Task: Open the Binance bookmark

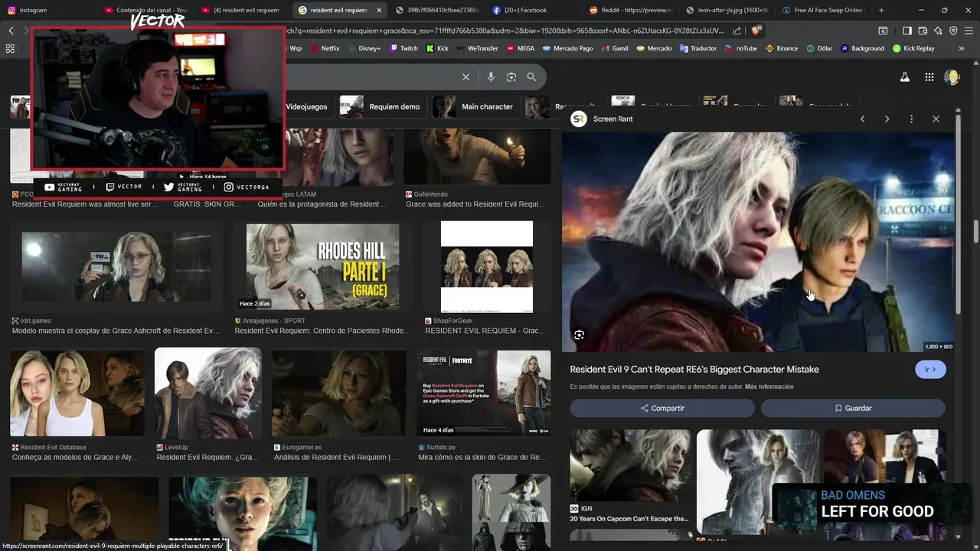Action: pyautogui.click(x=781, y=48)
